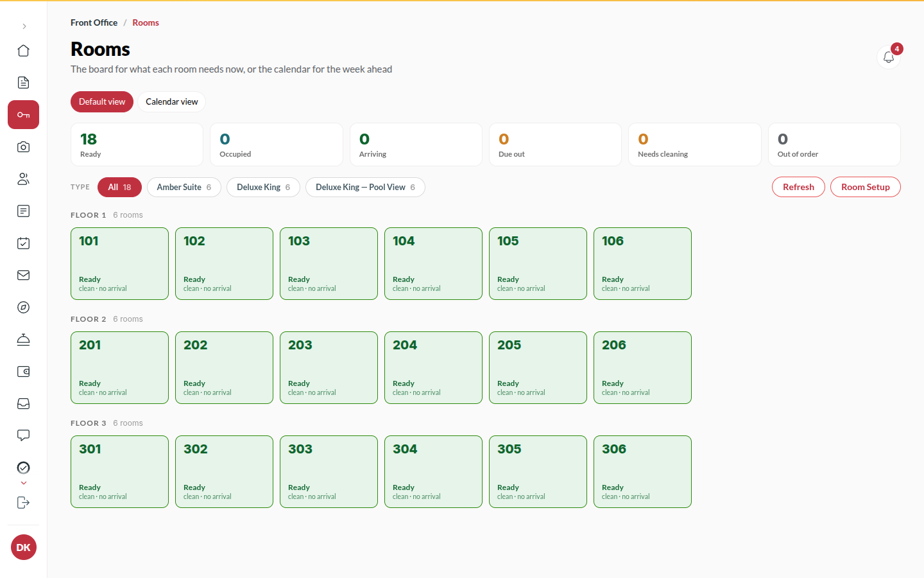Open the notifications bell with 4 badge
Viewport: 924px width, 578px height.
pyautogui.click(x=889, y=57)
